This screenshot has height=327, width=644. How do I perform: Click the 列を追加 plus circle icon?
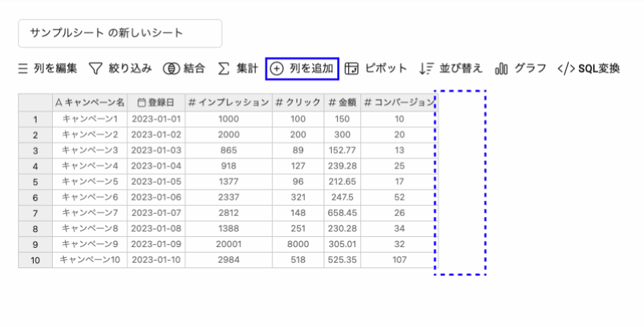pos(277,68)
